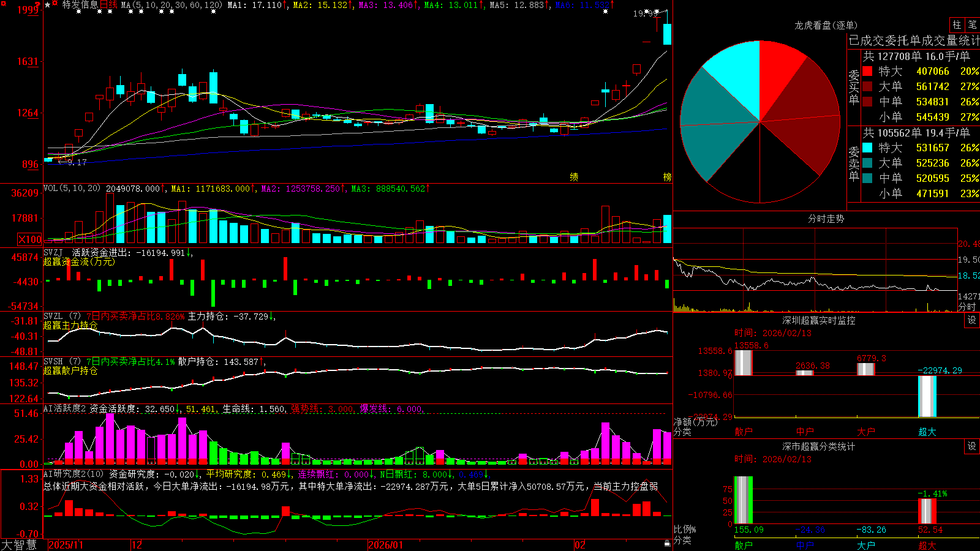Viewport: 980px width, 551px height.
Task: Click red 超大 bar in 深市超赢分类统计
Action: [x=927, y=511]
